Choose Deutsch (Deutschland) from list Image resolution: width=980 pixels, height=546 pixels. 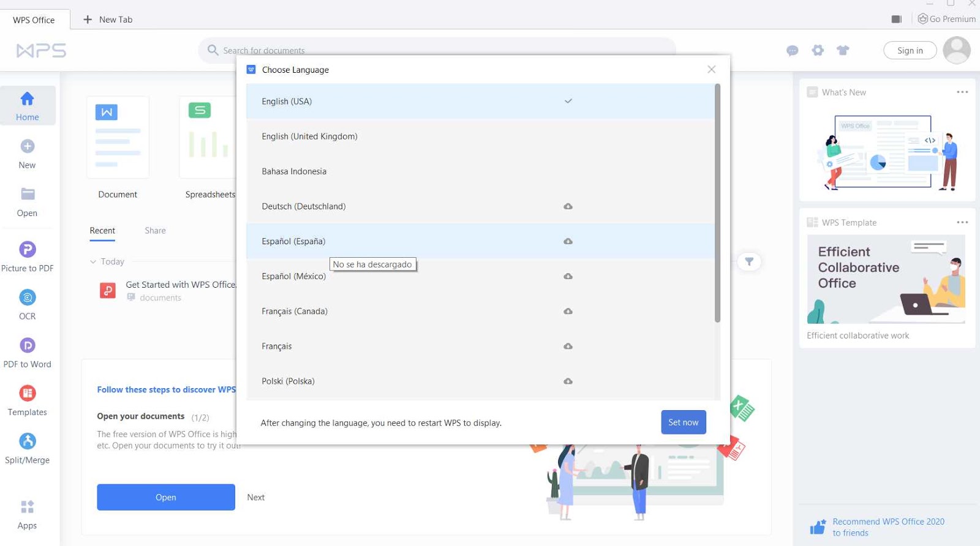[480, 206]
